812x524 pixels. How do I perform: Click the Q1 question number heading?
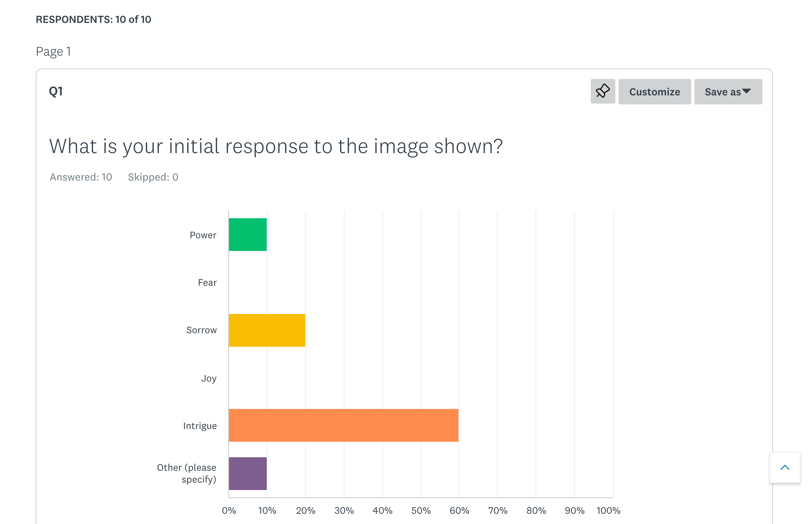[56, 91]
